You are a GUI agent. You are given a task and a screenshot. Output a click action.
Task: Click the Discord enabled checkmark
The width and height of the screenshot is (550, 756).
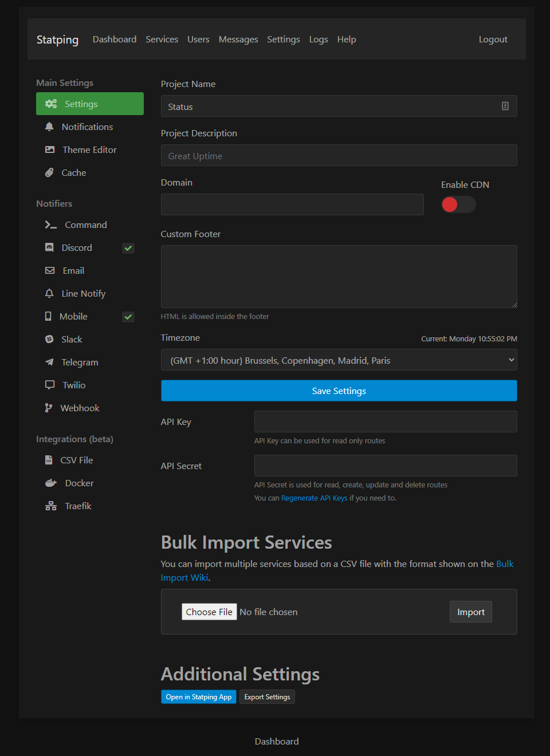pyautogui.click(x=128, y=248)
